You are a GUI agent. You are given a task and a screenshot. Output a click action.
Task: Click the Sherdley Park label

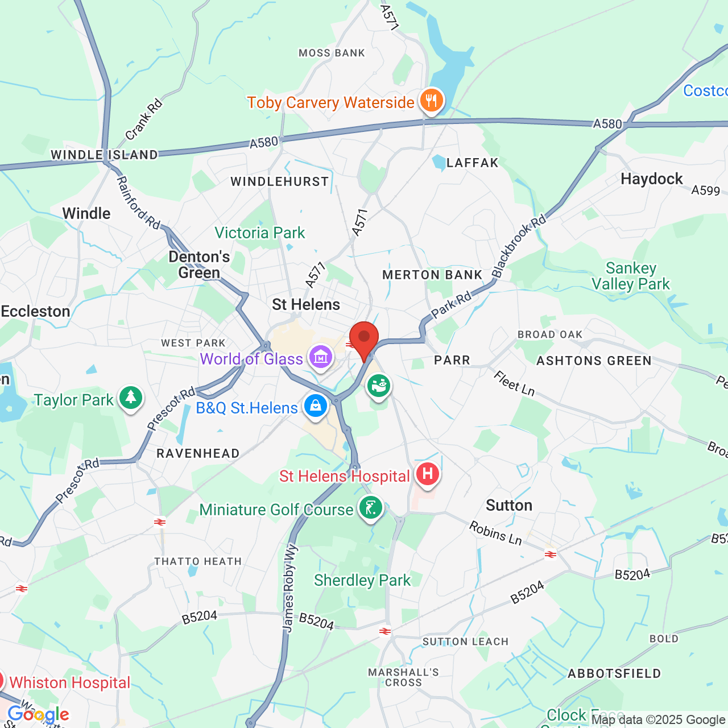tap(362, 580)
